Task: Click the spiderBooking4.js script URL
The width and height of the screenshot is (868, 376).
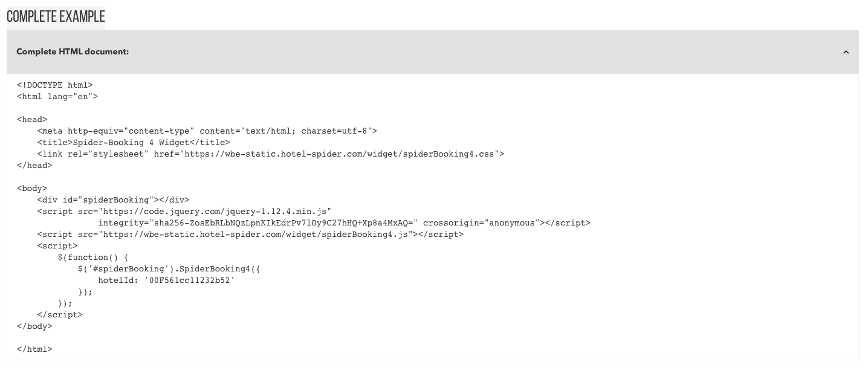Action: tap(257, 235)
